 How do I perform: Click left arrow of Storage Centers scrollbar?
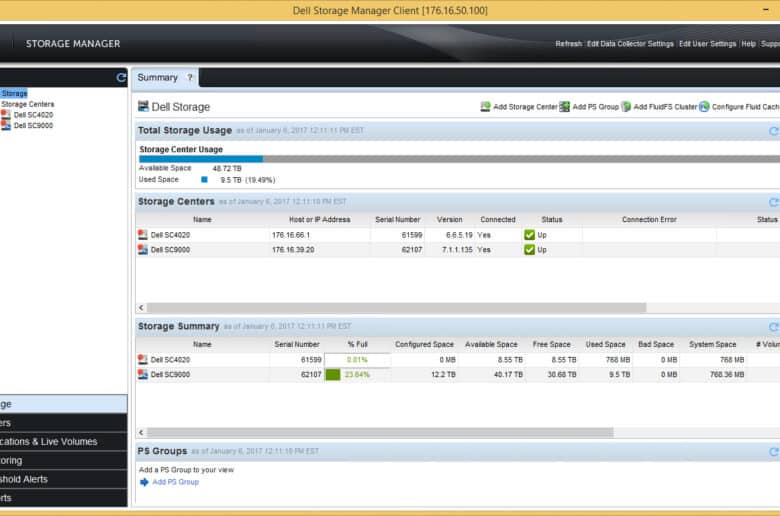pyautogui.click(x=141, y=308)
